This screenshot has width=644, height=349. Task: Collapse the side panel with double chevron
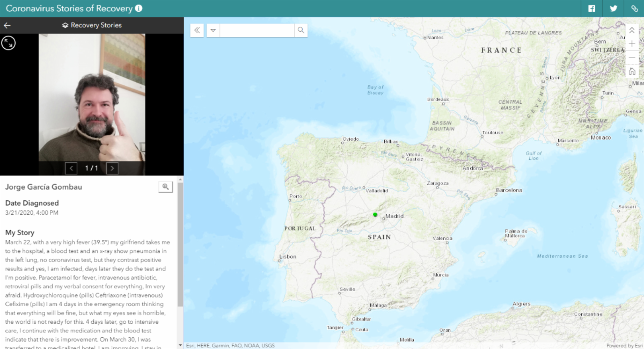click(197, 31)
